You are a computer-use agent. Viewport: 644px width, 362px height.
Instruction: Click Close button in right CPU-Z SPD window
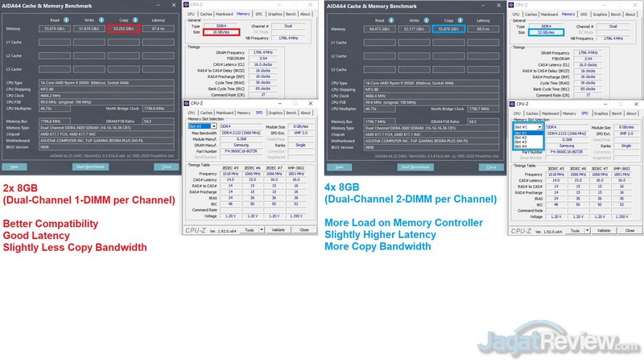[630, 231]
